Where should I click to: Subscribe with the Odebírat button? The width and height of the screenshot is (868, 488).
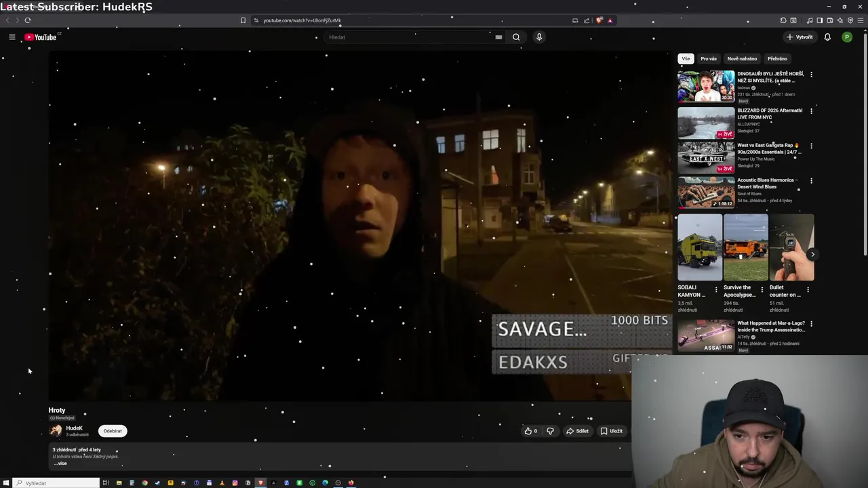pos(113,431)
